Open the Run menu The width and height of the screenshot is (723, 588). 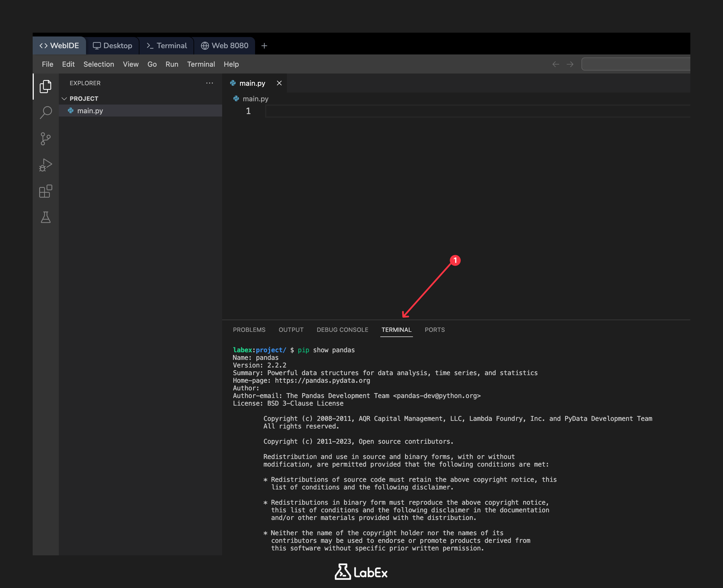tap(172, 64)
